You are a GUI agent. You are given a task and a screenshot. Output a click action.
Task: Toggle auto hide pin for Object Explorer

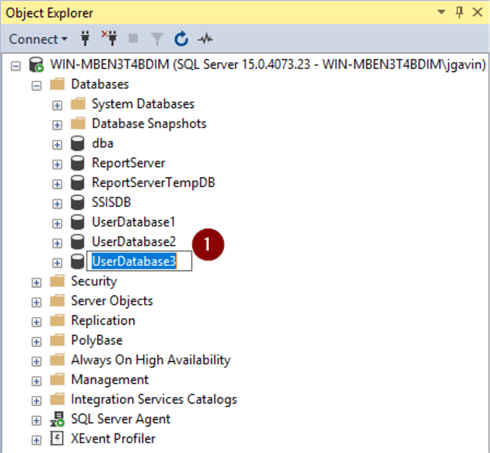(x=459, y=12)
